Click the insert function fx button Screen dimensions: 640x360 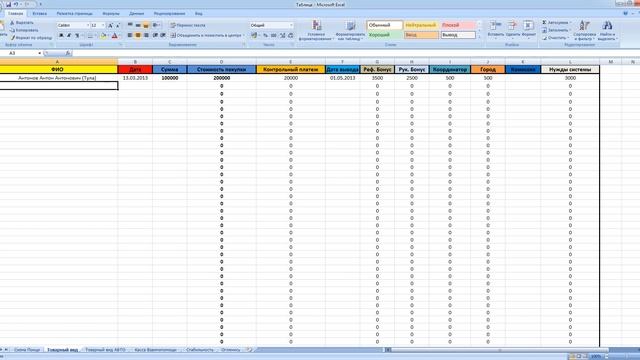68,53
